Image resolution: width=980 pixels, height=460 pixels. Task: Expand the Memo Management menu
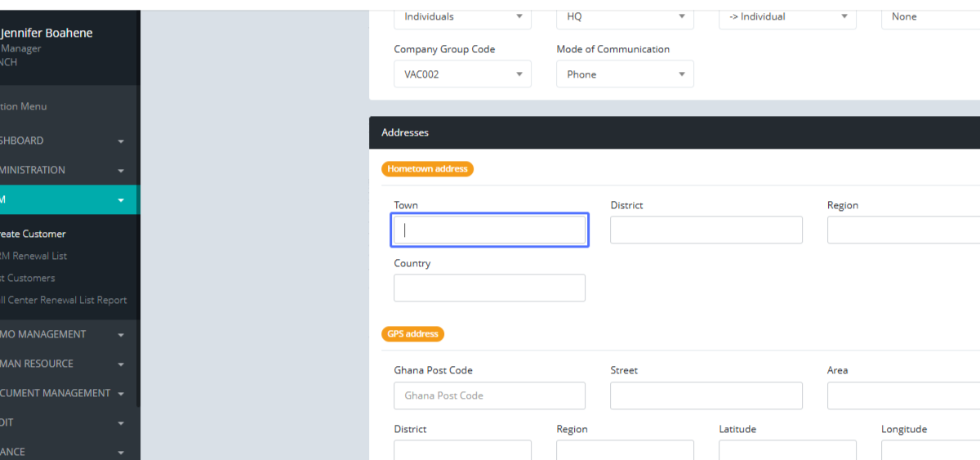[121, 335]
